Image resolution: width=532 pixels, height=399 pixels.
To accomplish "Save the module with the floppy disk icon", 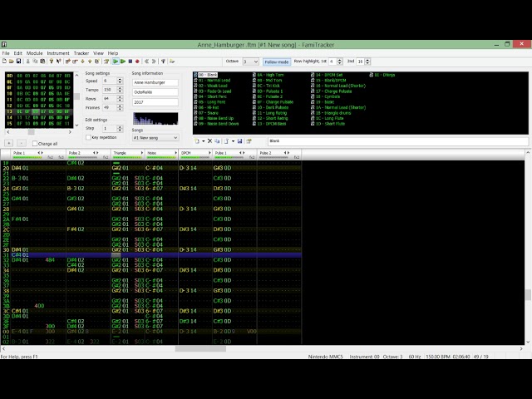I will coord(18,62).
